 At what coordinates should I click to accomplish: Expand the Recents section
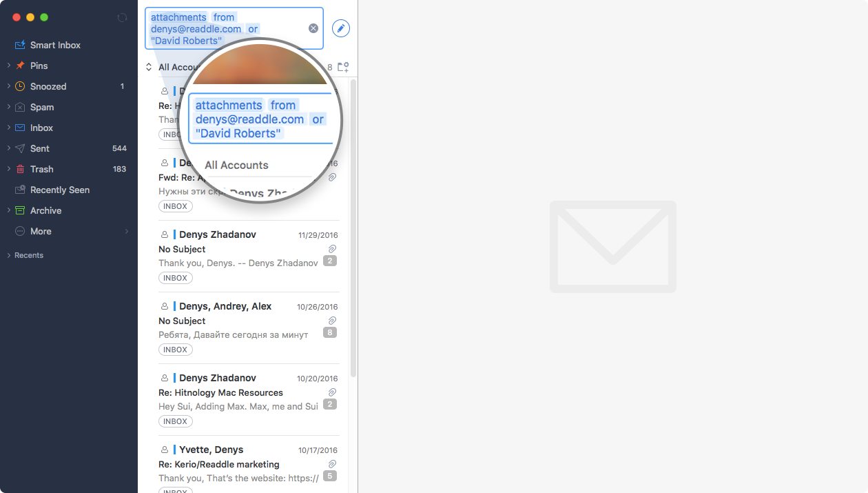tap(8, 255)
